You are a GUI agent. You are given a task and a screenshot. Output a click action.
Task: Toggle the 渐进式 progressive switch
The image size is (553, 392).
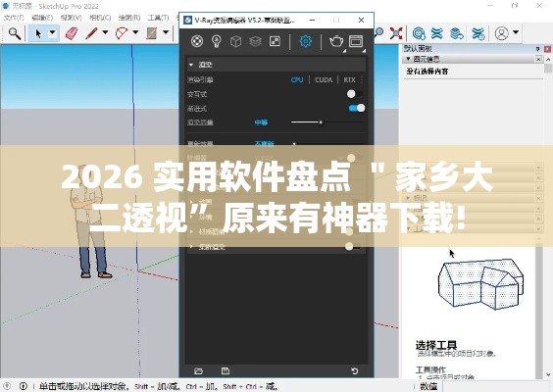(x=357, y=108)
